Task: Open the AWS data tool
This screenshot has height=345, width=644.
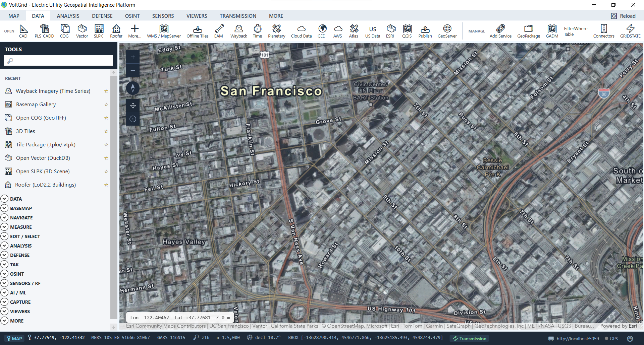Action: (338, 31)
